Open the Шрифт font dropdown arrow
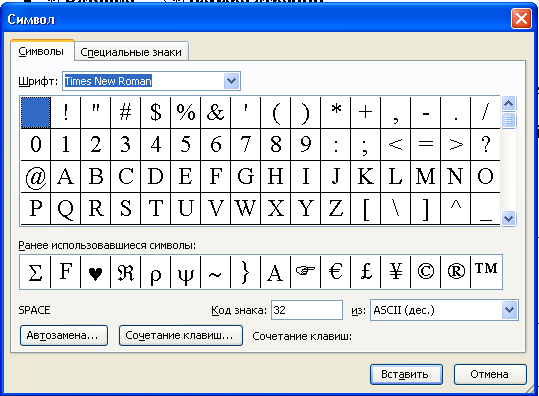 231,81
